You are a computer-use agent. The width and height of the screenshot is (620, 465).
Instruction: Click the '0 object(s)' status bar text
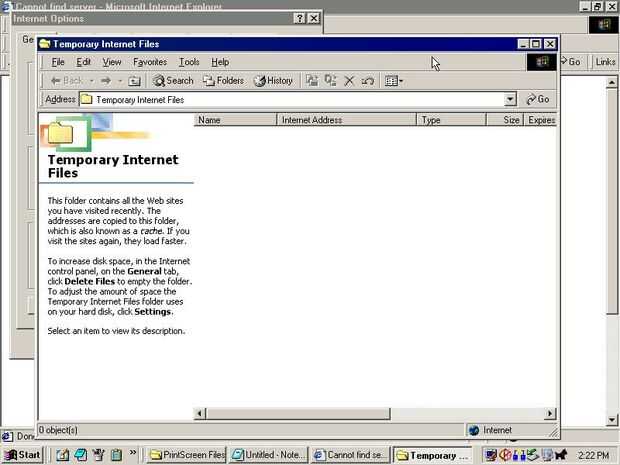coord(59,430)
